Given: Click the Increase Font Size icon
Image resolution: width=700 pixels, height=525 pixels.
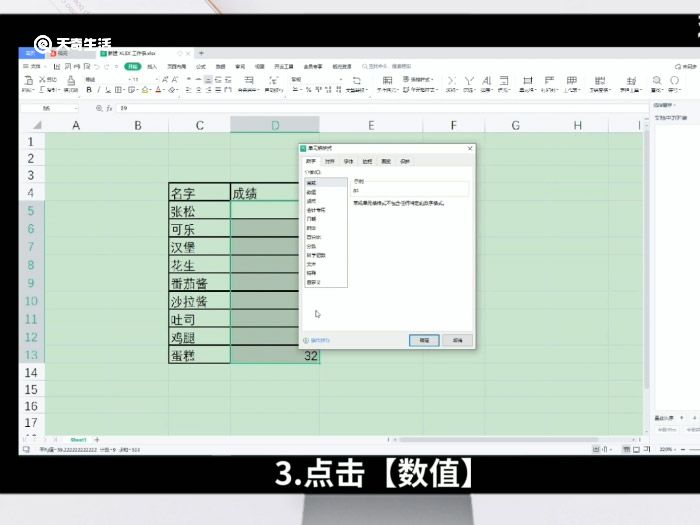Looking at the screenshot, I should tap(165, 79).
